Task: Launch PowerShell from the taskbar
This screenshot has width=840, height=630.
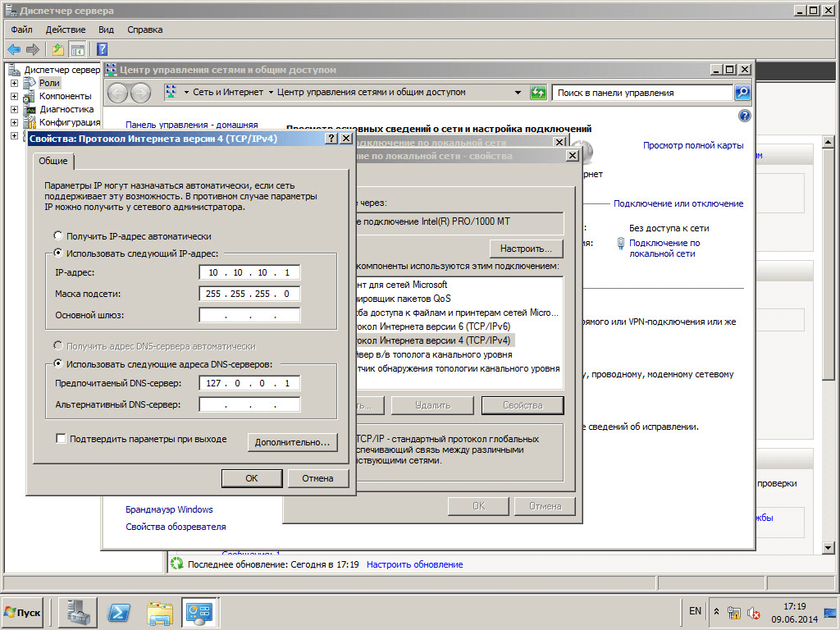Action: coord(121,612)
